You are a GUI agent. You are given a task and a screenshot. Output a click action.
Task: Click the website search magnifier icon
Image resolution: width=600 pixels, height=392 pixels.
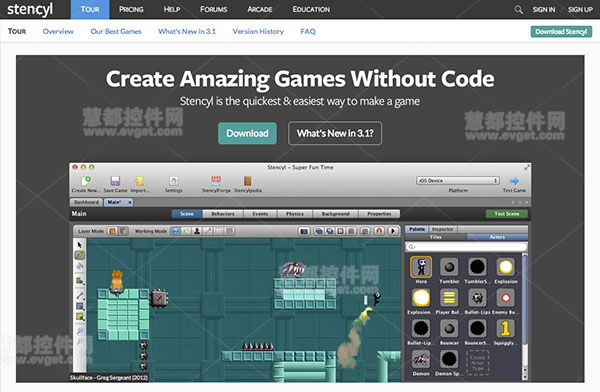[x=518, y=10]
